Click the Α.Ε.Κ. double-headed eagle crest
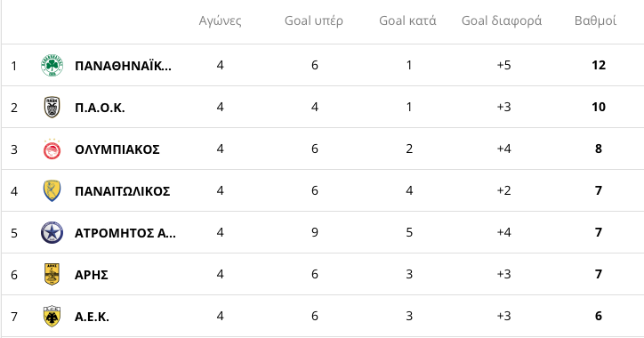Screen dimensions: 644x338 [52, 317]
